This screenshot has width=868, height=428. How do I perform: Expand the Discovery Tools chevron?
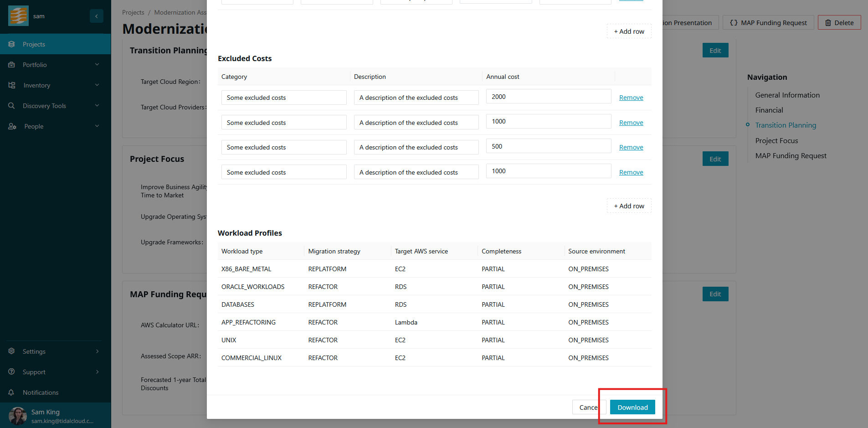(97, 106)
